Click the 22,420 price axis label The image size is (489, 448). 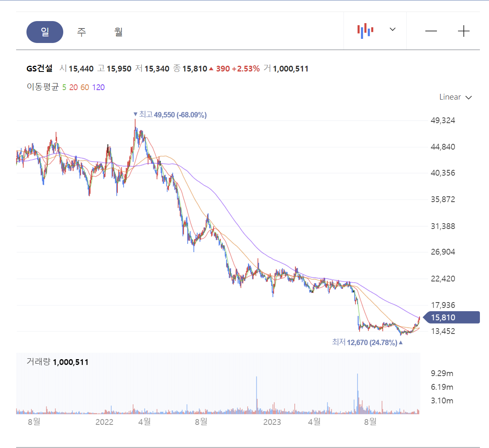[x=443, y=279]
